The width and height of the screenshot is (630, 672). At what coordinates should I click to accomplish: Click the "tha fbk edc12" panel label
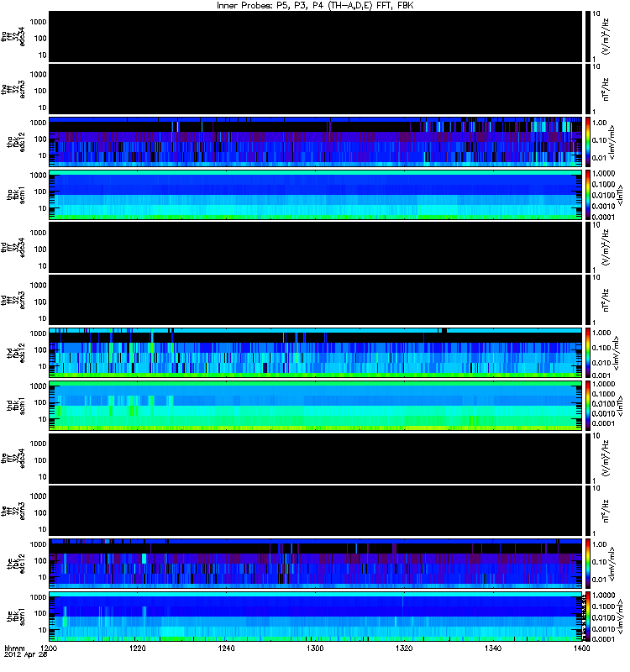[x=16, y=142]
